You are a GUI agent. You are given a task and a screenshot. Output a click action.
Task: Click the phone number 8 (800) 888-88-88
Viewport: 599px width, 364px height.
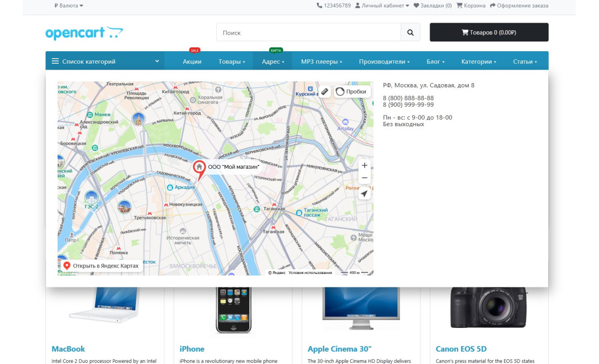pos(409,98)
